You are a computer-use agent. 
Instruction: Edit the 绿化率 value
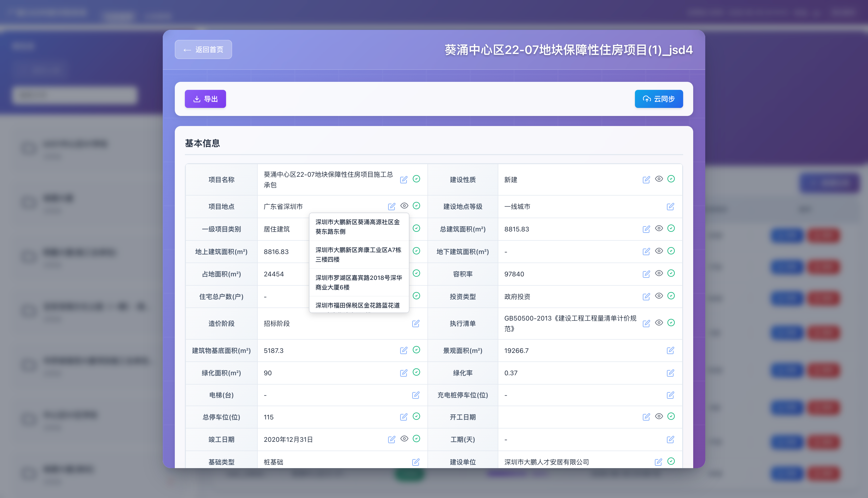pos(671,373)
